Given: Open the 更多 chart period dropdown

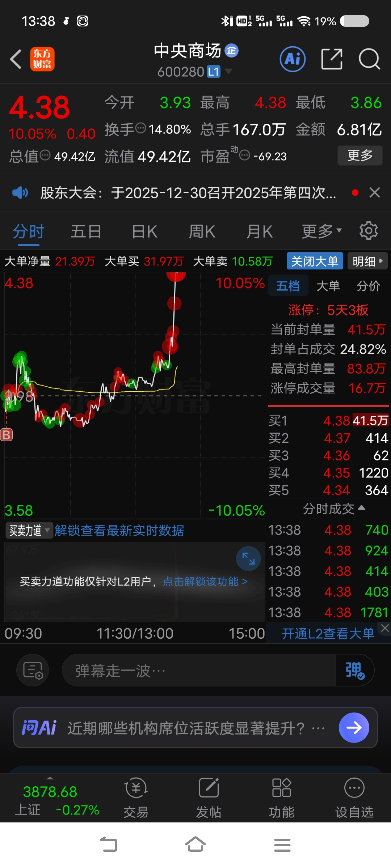Looking at the screenshot, I should click(322, 231).
